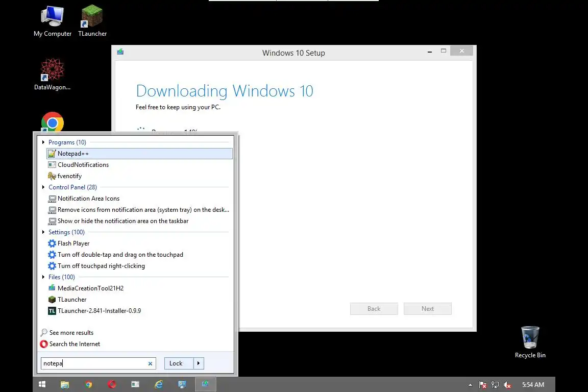Viewport: 588px width, 392px height.
Task: Open the taskbar app right of Internet Explorer
Action: [x=182, y=384]
